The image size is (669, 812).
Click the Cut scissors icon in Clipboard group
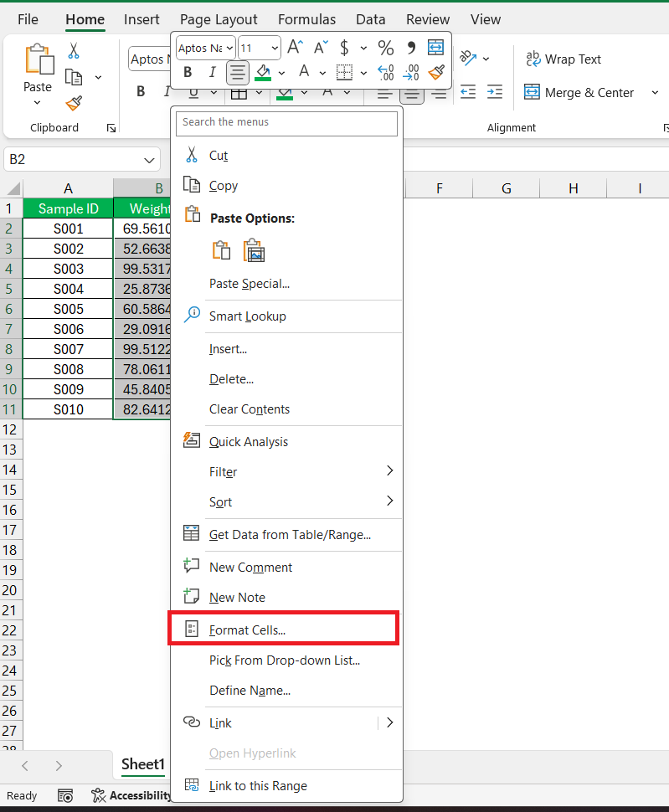pyautogui.click(x=74, y=51)
